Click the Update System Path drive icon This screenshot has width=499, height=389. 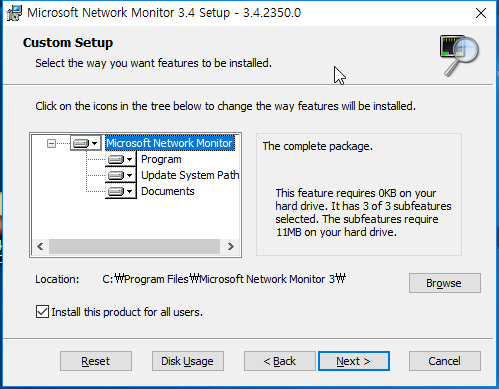[116, 175]
